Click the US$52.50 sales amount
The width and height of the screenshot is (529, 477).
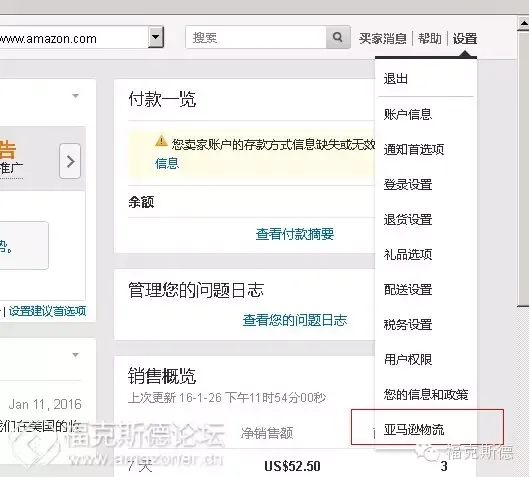pyautogui.click(x=293, y=466)
